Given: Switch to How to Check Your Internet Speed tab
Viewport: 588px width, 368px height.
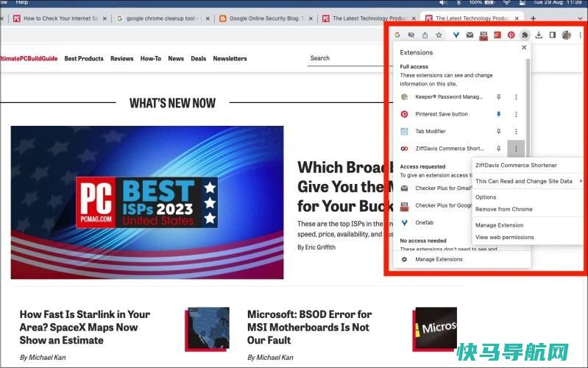Looking at the screenshot, I should [60, 18].
